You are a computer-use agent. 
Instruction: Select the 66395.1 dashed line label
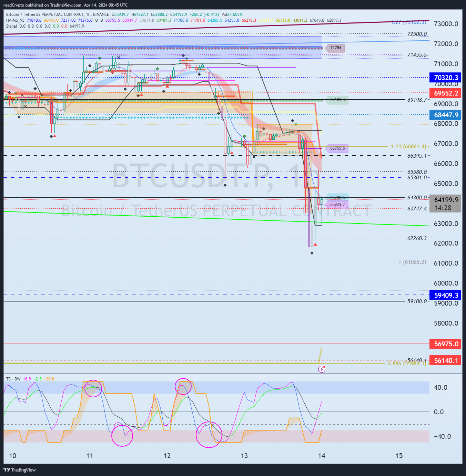417,156
